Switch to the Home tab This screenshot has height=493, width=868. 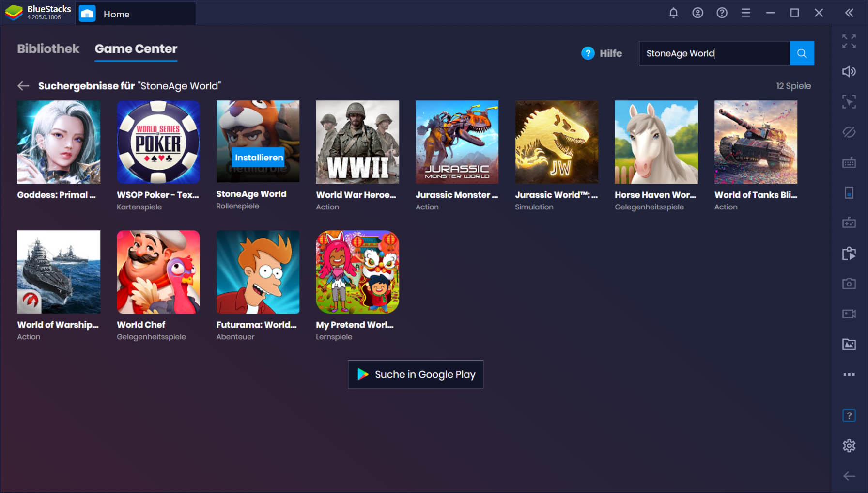coord(136,14)
